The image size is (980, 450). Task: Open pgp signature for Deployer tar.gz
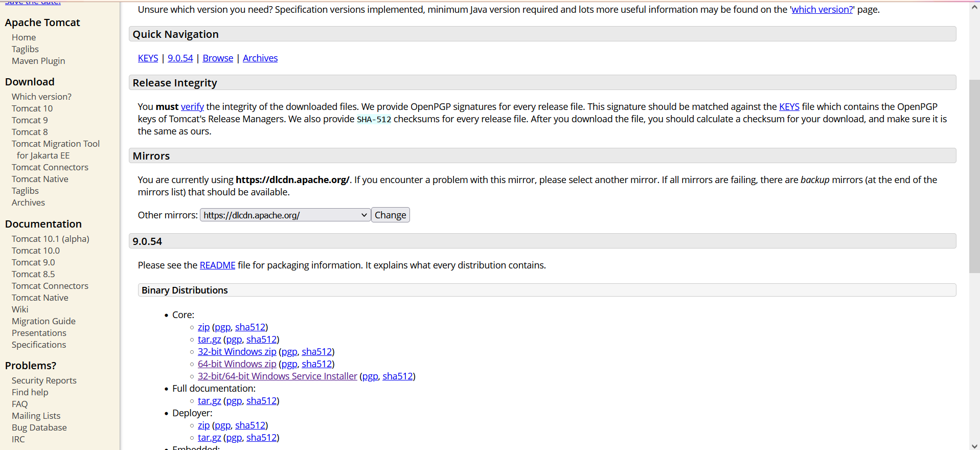click(x=234, y=437)
